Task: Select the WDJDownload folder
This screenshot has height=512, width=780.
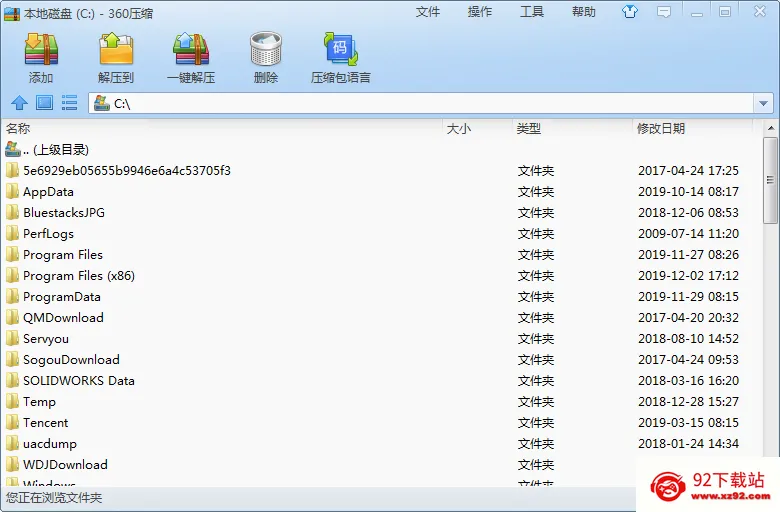Action: [x=65, y=465]
